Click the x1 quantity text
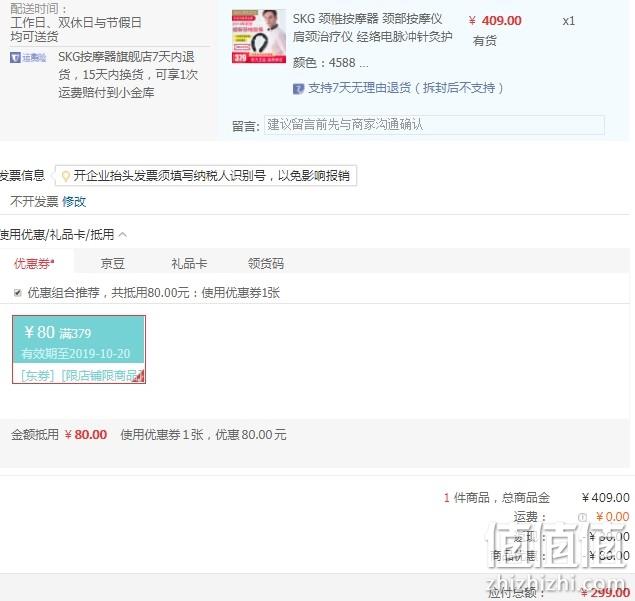This screenshot has height=601, width=635. pyautogui.click(x=569, y=21)
